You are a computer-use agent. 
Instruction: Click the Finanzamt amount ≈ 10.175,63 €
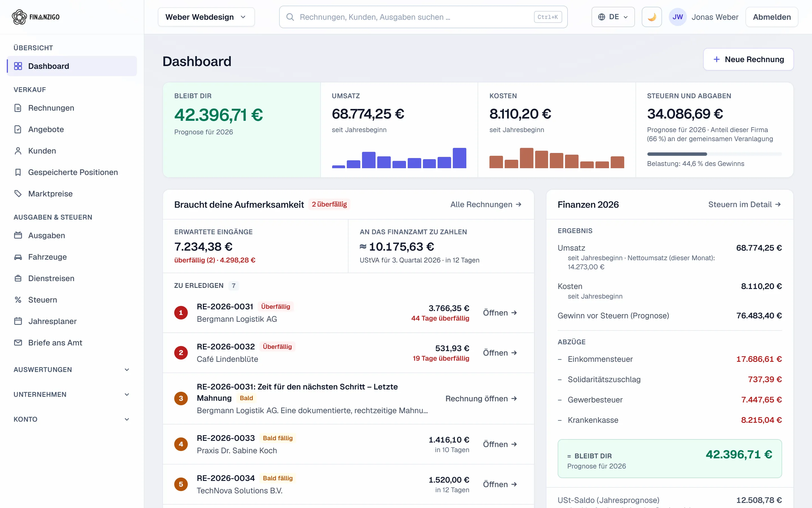pyautogui.click(x=397, y=247)
